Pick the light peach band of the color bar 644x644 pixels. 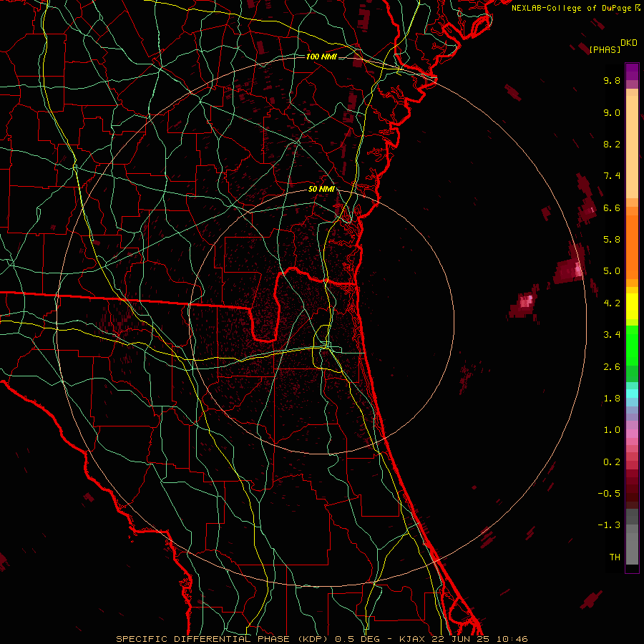[632, 147]
